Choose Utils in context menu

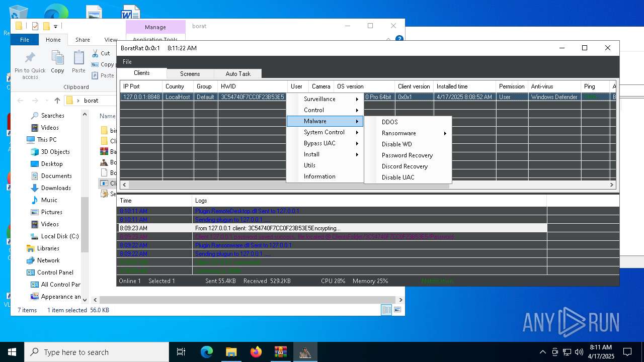point(325,165)
